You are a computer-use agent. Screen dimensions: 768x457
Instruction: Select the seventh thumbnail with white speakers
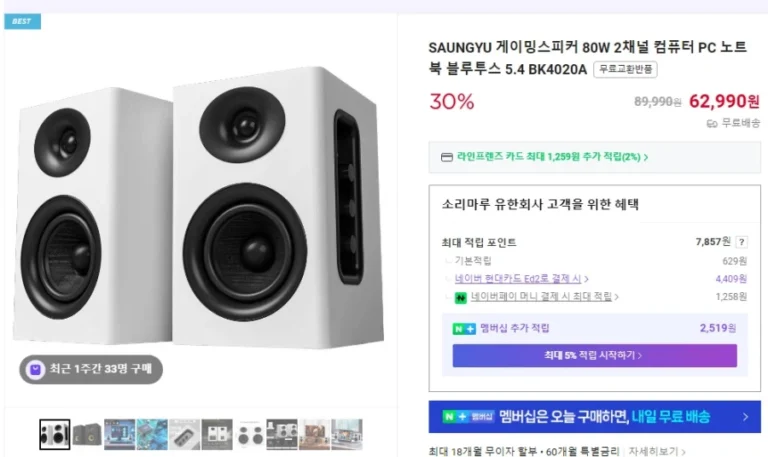tap(249, 434)
